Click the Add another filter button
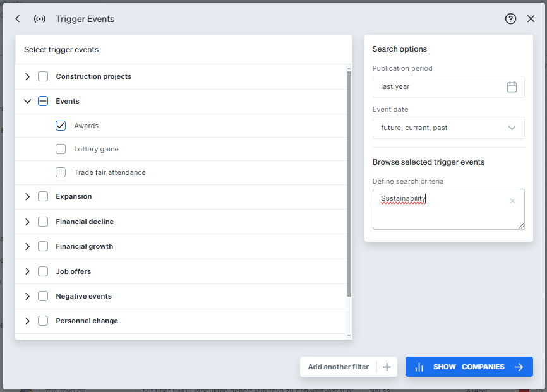 339,367
